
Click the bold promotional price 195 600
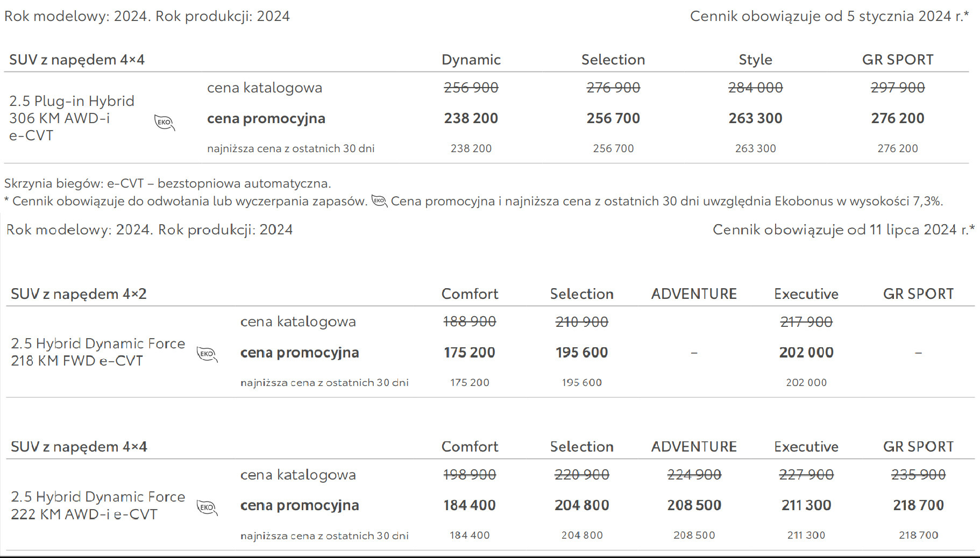(x=581, y=353)
